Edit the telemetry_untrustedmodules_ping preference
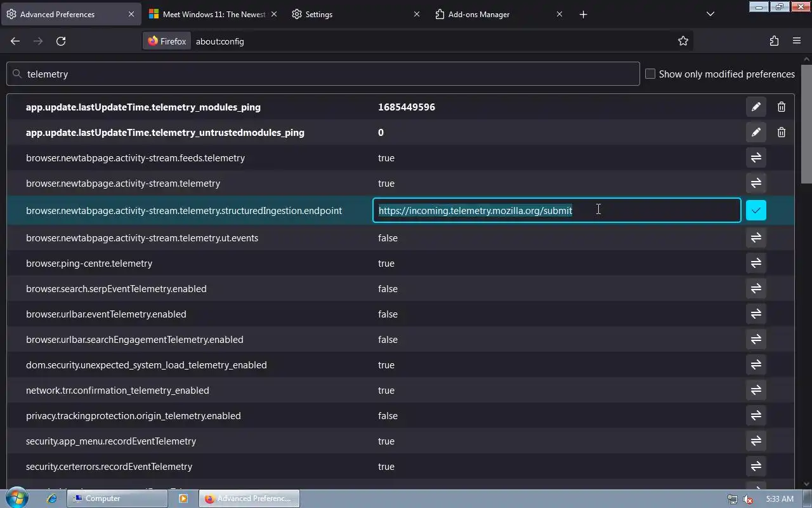This screenshot has width=812, height=508. [756, 132]
